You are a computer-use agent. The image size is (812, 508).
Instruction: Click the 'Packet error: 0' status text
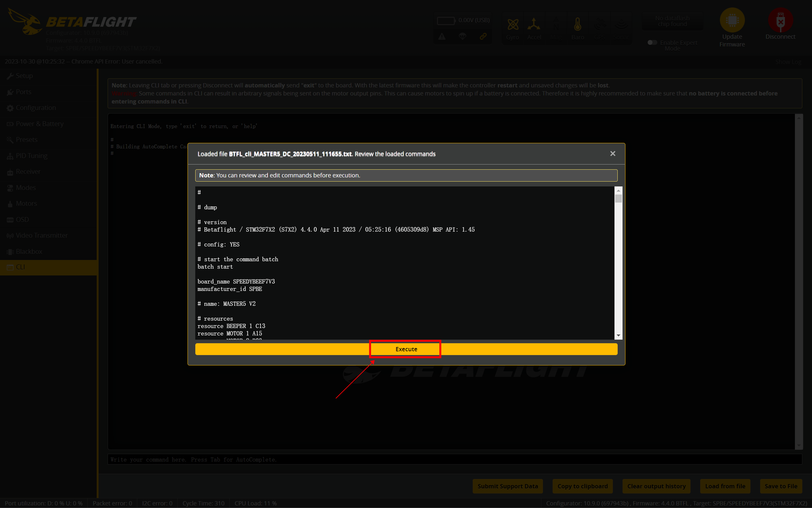tap(112, 503)
